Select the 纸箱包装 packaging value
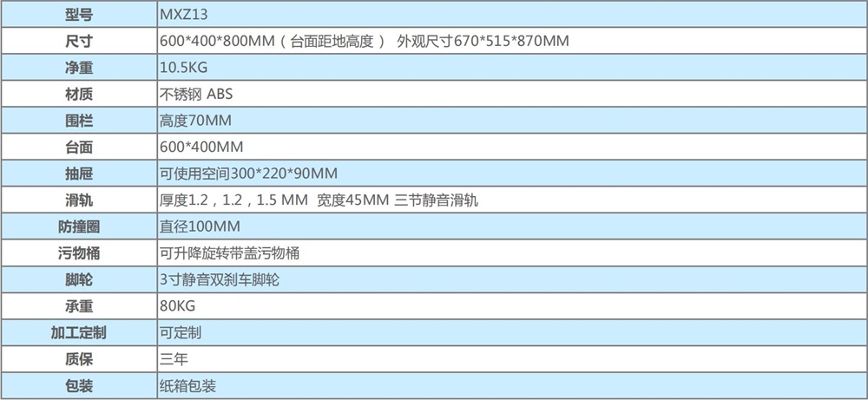Image resolution: width=868 pixels, height=400 pixels. click(x=187, y=385)
